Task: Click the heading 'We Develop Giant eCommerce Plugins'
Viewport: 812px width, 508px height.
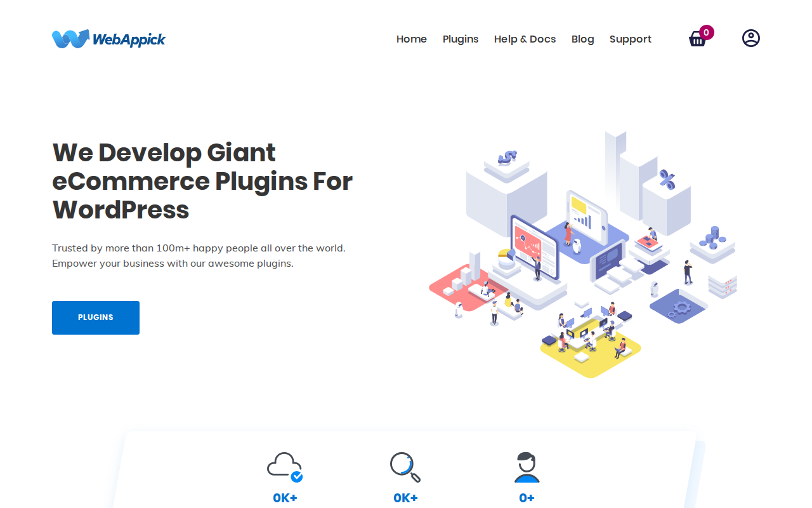Action: (202, 181)
